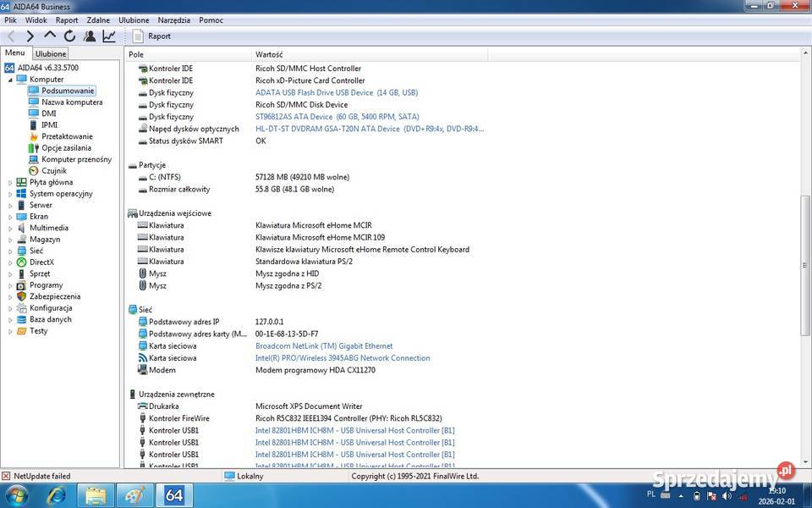Expand the Sieć tree node
Viewport: 812px width, 508px height.
8,251
